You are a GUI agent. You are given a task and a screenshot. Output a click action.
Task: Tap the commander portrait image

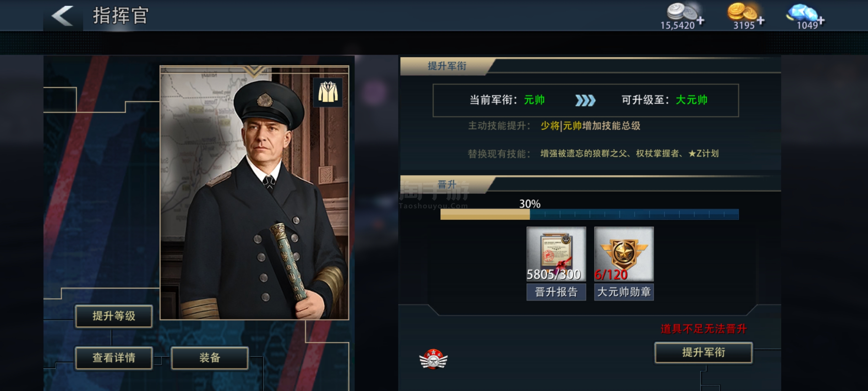[x=254, y=193]
